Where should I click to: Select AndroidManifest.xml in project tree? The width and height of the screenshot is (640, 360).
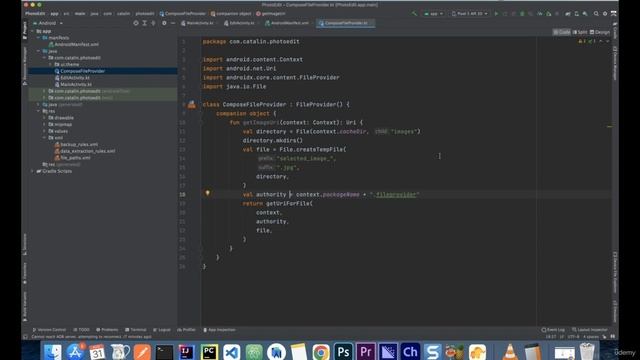click(73, 44)
